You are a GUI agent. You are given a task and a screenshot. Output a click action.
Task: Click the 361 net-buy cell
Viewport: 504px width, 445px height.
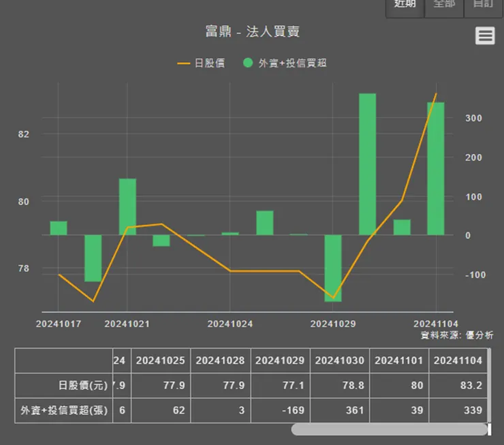click(340, 410)
